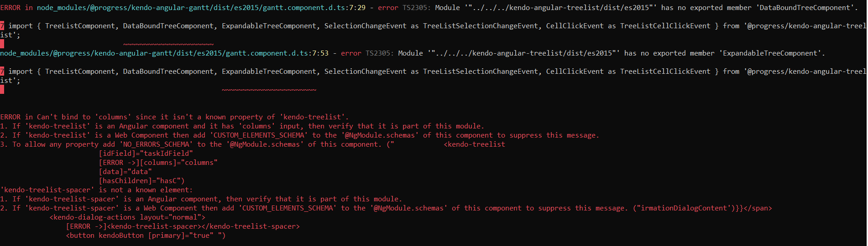
Task: Click the [data]="data" binding line
Action: [125, 172]
